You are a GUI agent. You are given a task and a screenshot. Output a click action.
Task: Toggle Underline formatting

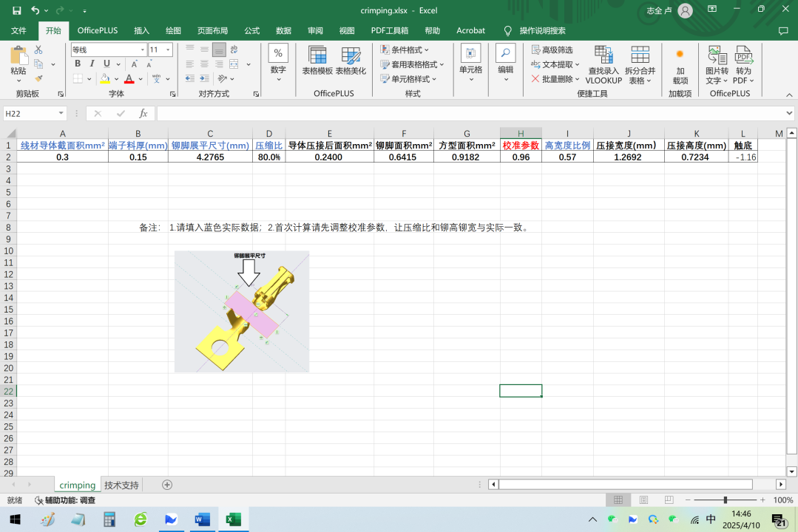(106, 64)
